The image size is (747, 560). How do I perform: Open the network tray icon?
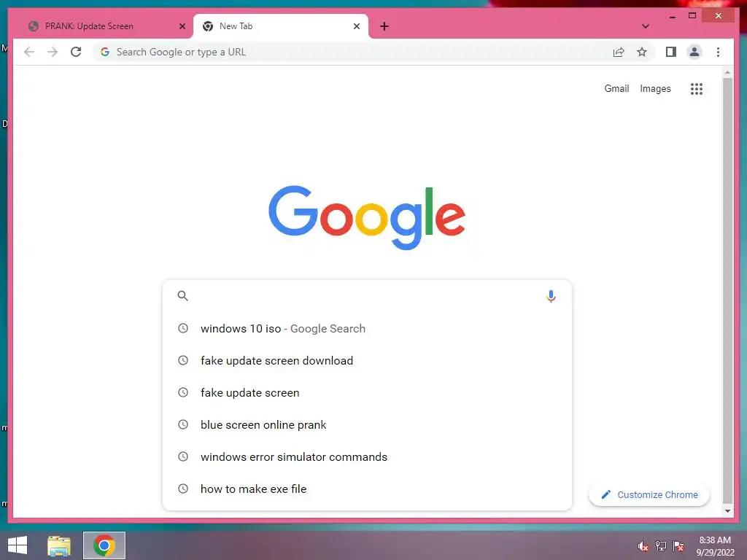pos(661,546)
